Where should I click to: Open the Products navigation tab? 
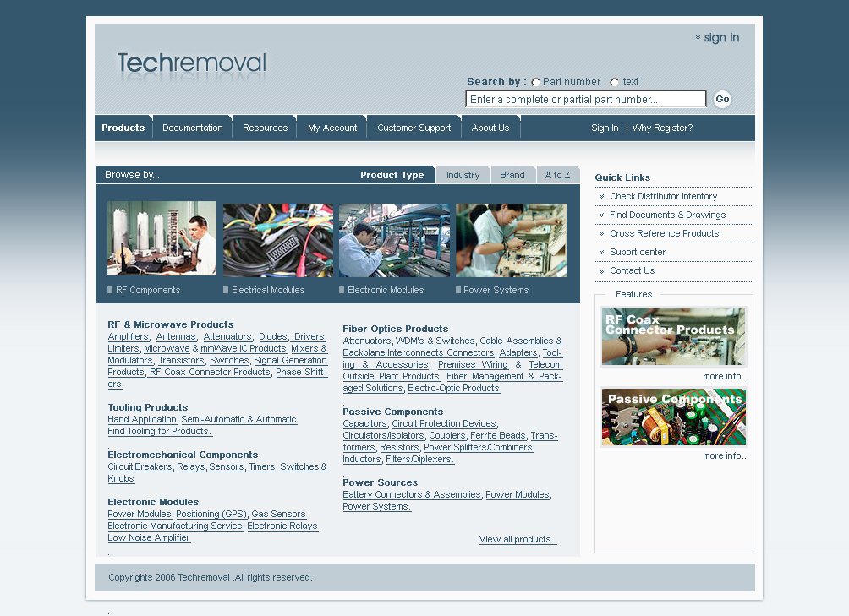[123, 128]
